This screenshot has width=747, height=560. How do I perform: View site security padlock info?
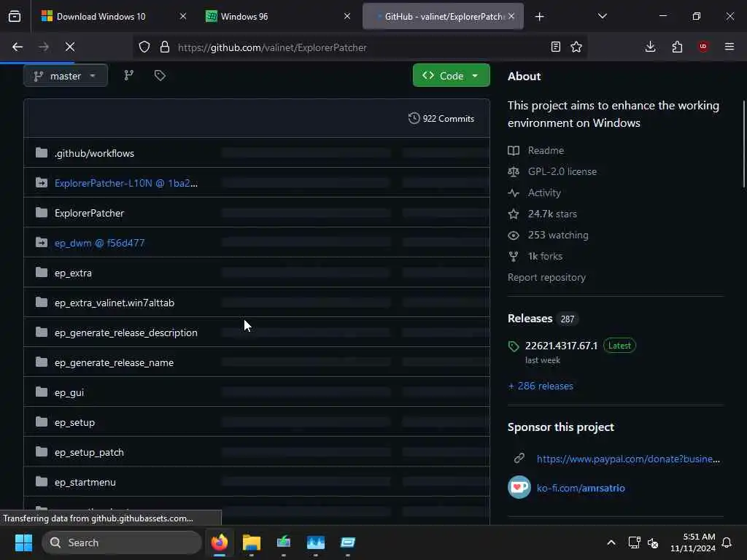coord(165,47)
